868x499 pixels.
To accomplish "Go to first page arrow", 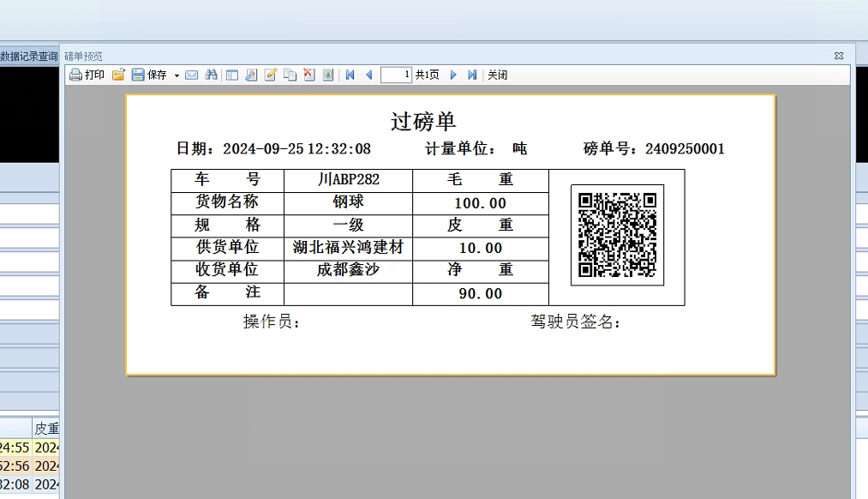I will pos(350,75).
